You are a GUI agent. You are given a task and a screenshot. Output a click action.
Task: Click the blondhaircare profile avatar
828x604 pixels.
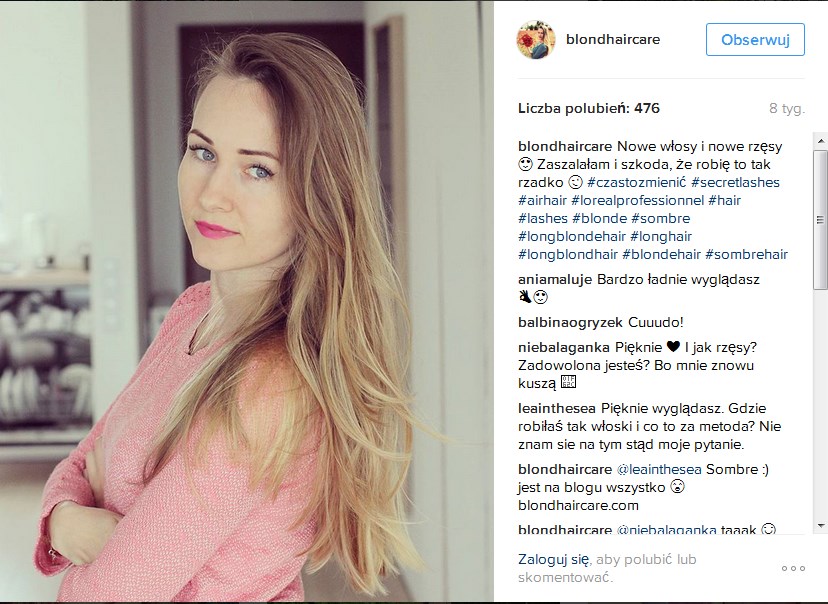[536, 40]
